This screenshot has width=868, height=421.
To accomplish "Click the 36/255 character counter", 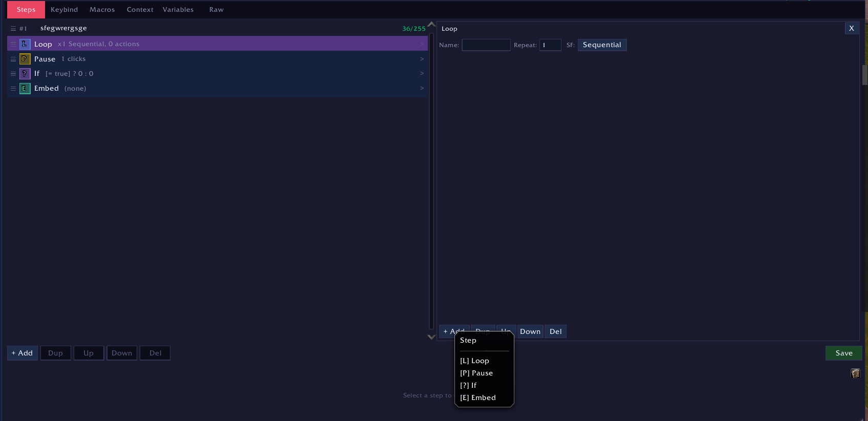I will click(414, 29).
